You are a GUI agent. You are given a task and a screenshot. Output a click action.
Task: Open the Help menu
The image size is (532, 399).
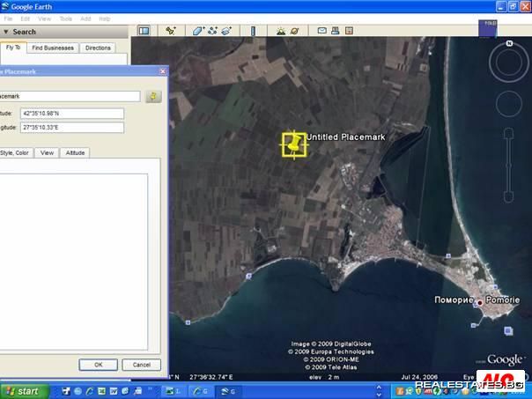tap(105, 18)
